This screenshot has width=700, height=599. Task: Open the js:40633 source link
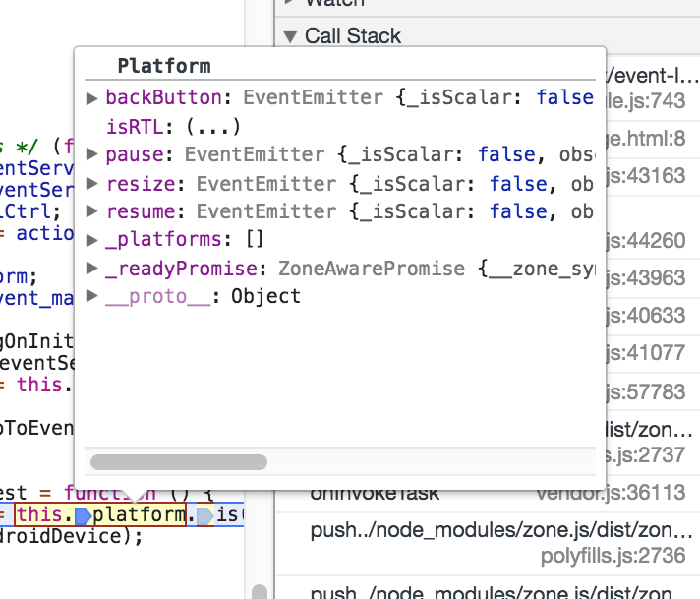pos(646,316)
